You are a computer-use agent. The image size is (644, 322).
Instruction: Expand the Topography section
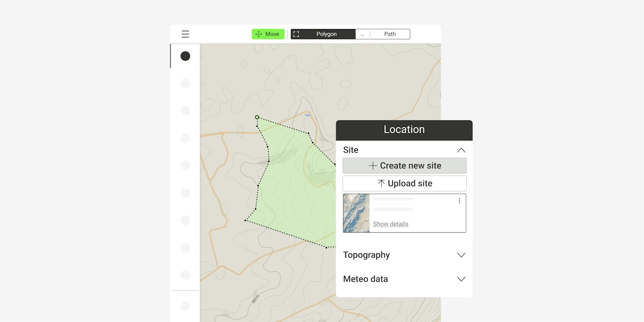[461, 255]
